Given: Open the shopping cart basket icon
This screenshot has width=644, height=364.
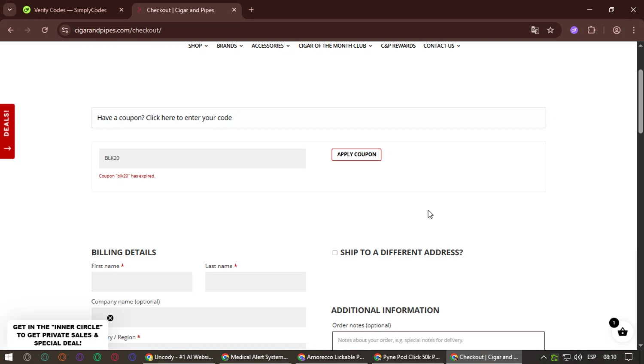Looking at the screenshot, I should tap(622, 332).
